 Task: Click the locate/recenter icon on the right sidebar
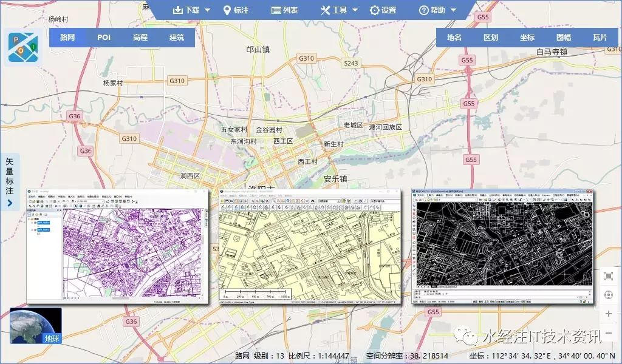(608, 295)
